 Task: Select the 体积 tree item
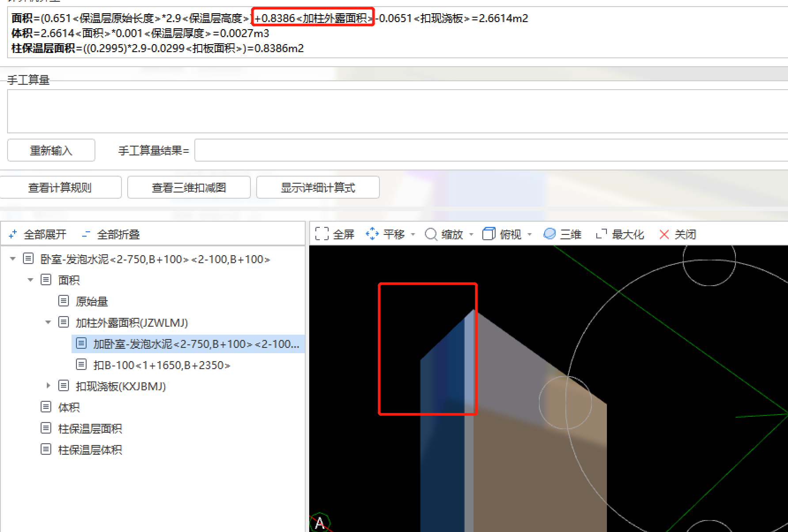[69, 407]
